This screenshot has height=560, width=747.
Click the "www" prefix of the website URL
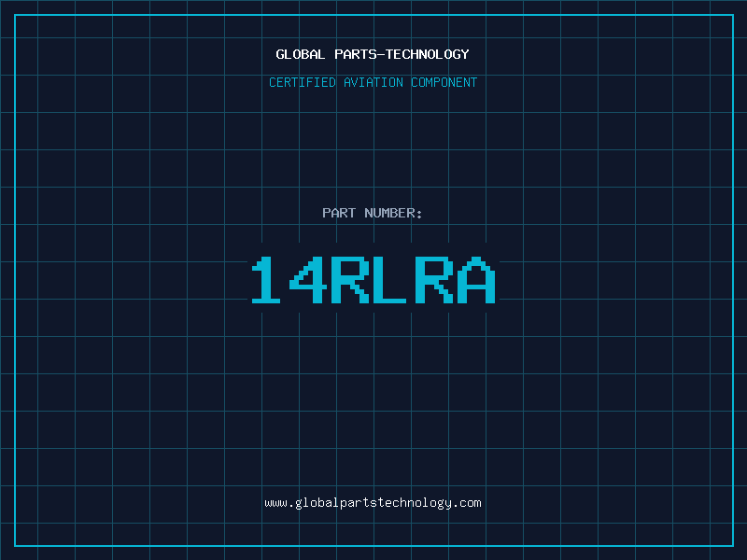pos(275,502)
